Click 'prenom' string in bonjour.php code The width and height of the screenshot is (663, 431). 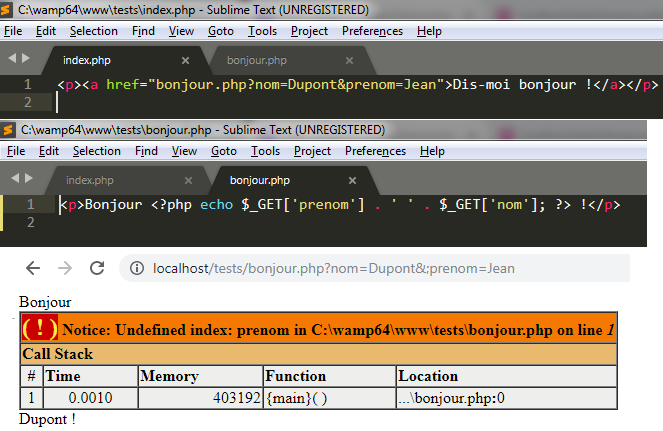324,205
